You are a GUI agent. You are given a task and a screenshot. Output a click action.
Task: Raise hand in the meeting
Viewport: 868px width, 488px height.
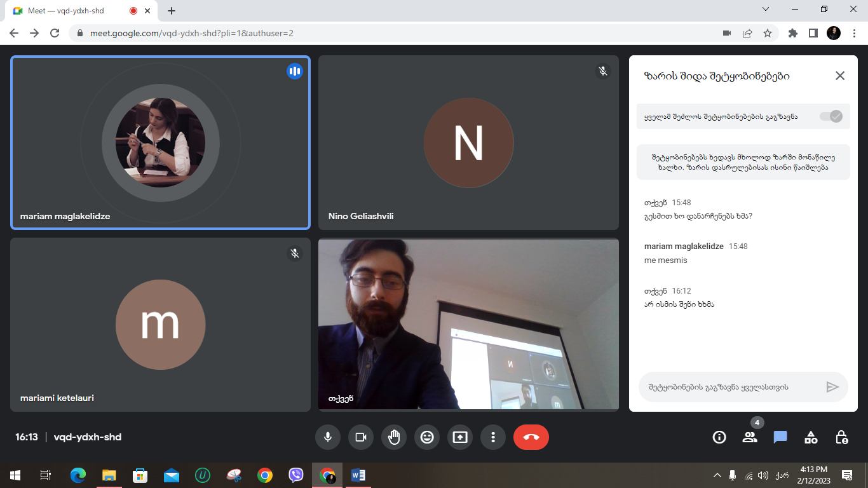[394, 437]
